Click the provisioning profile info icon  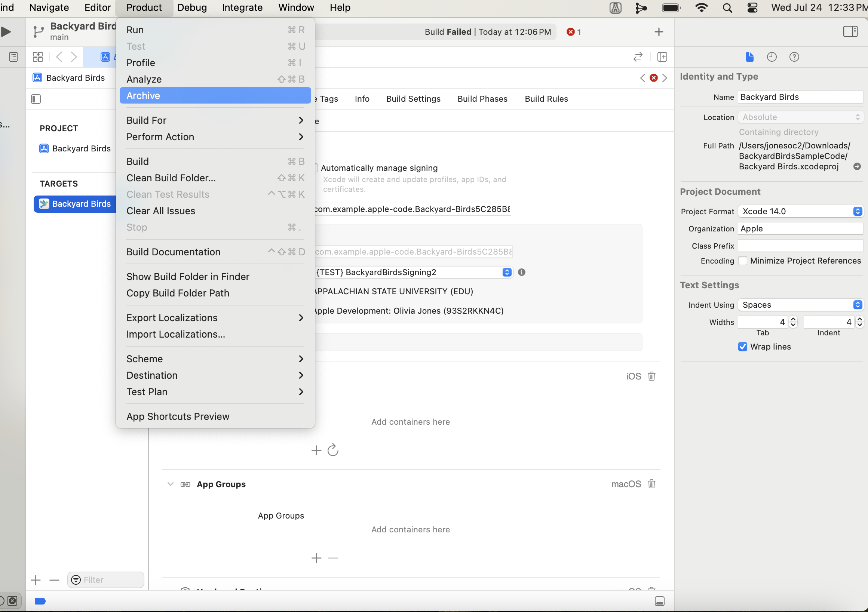pos(521,272)
